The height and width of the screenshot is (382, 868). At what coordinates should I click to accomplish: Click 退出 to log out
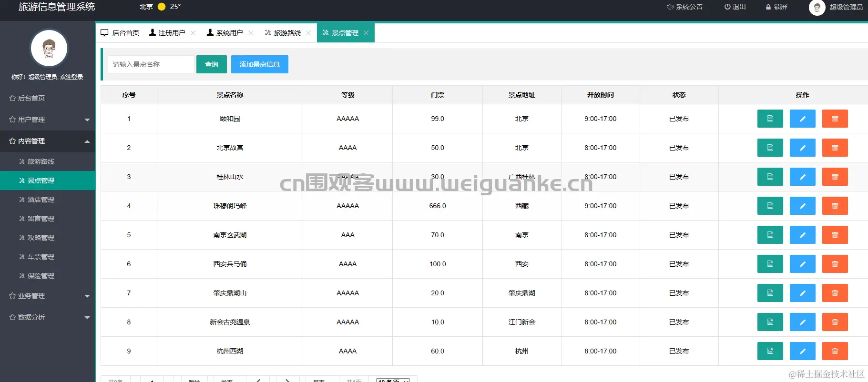(x=735, y=7)
